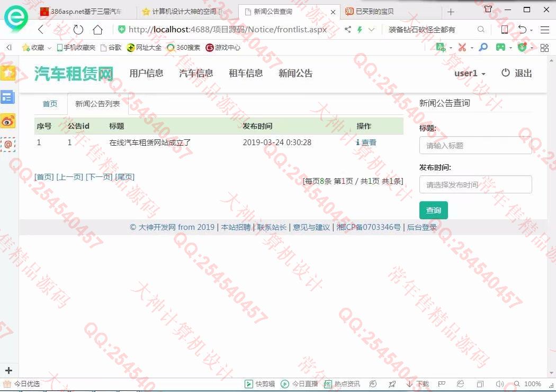Go to the browser home icon
Viewport: 556px width, 392px height.
[97, 30]
